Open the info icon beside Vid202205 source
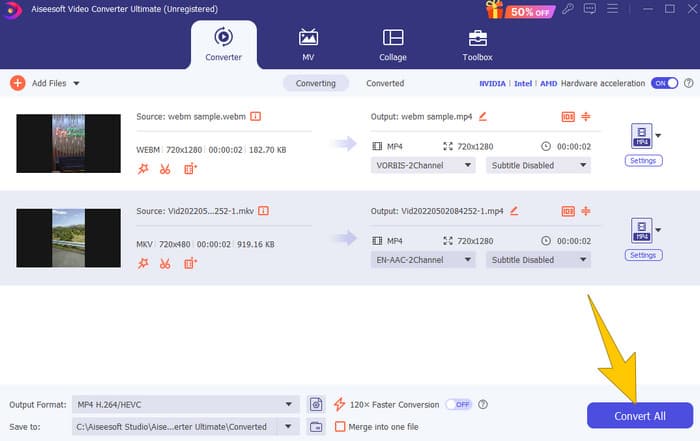The image size is (700, 441). click(x=263, y=211)
